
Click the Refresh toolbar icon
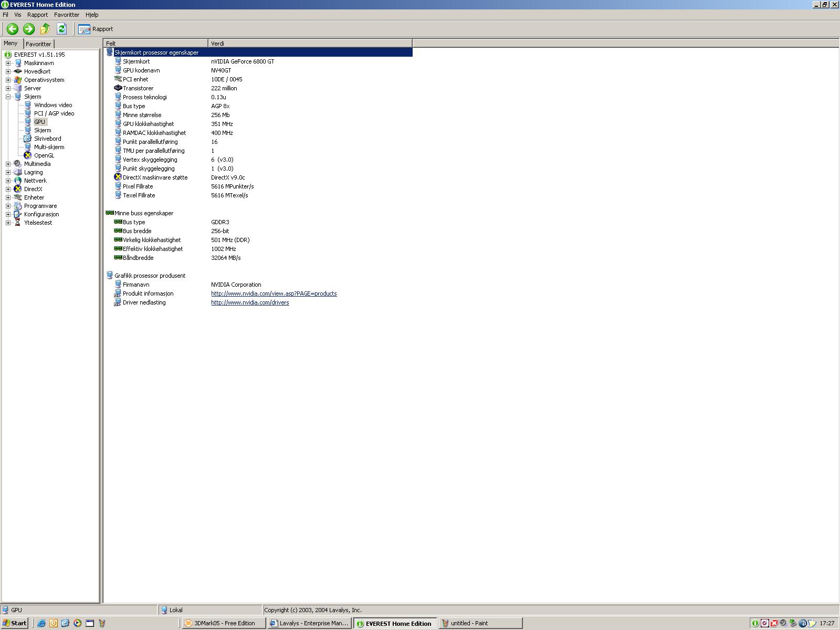(61, 29)
